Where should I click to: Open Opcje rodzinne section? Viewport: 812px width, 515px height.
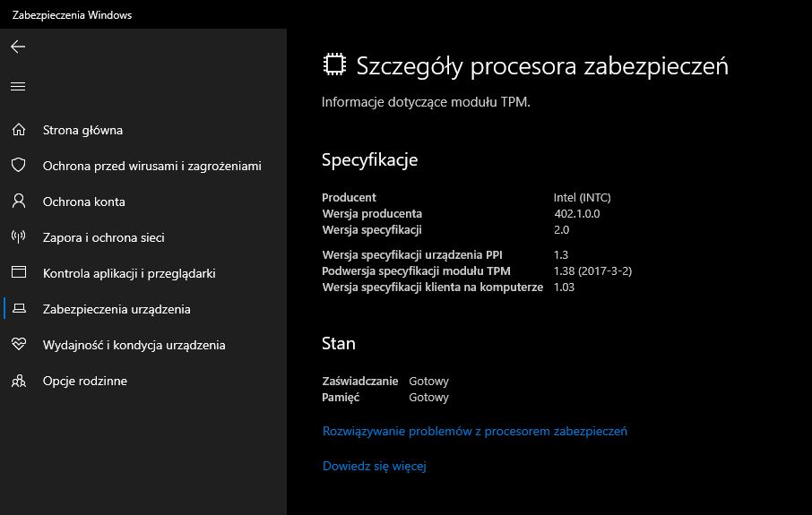(84, 381)
